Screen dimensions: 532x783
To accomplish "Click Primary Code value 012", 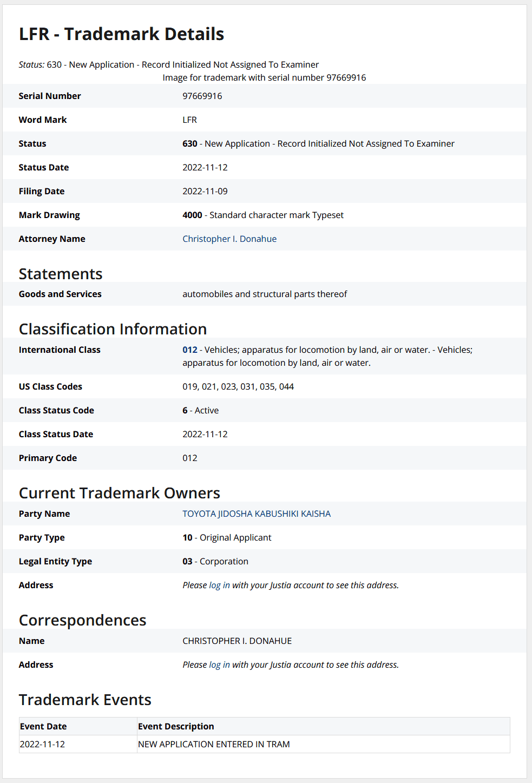I will 190,458.
